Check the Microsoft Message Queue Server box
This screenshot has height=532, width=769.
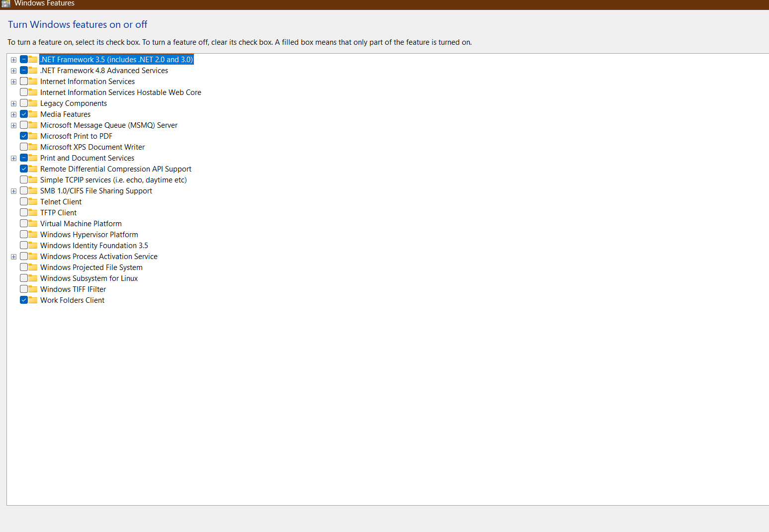[24, 125]
